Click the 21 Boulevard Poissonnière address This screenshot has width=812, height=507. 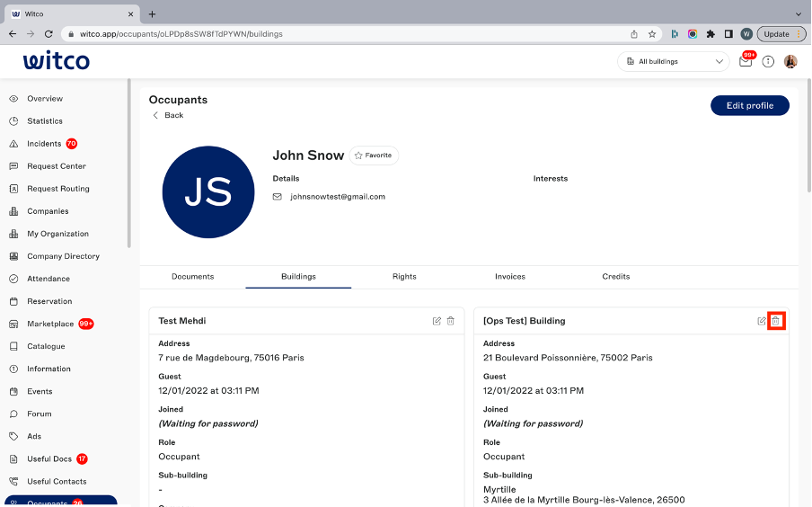pos(568,358)
